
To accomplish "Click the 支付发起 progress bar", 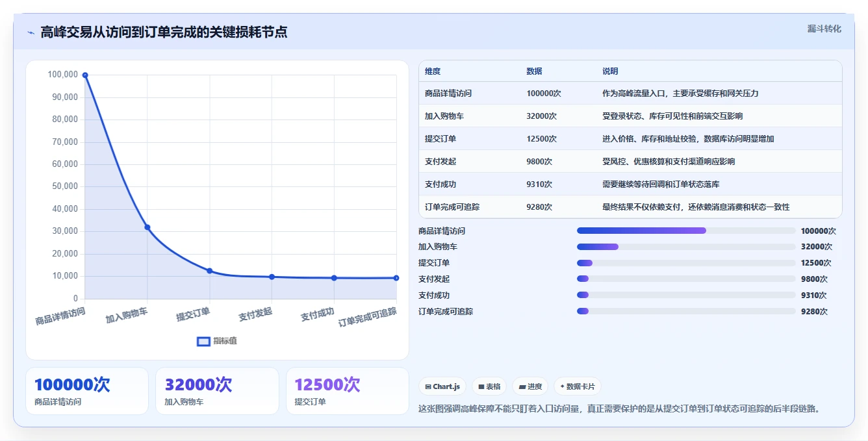I will tap(686, 279).
